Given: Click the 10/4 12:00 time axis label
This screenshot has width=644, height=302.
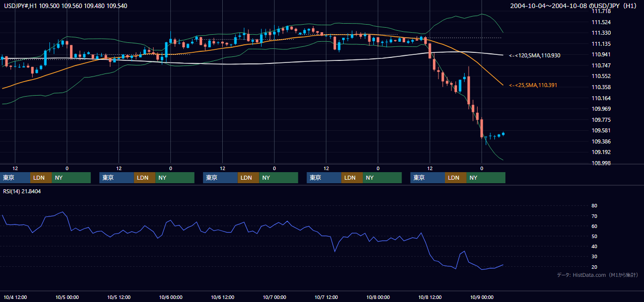Looking at the screenshot, I should (15, 297).
